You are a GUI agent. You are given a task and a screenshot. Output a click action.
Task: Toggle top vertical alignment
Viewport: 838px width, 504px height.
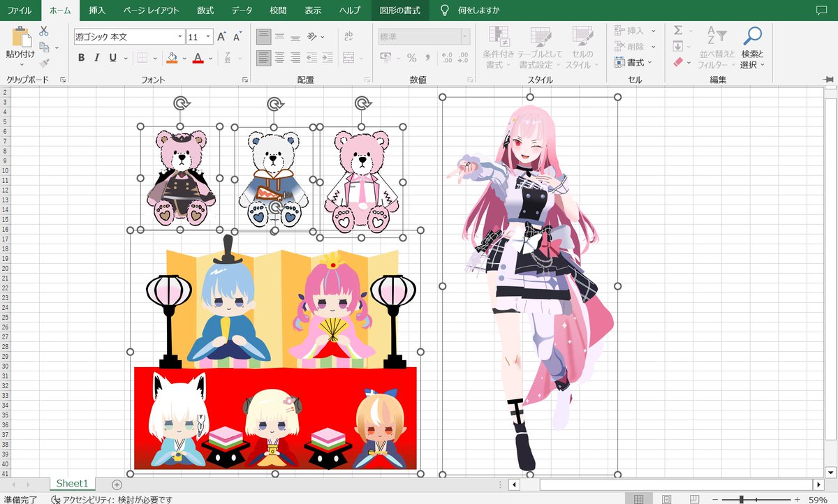263,36
